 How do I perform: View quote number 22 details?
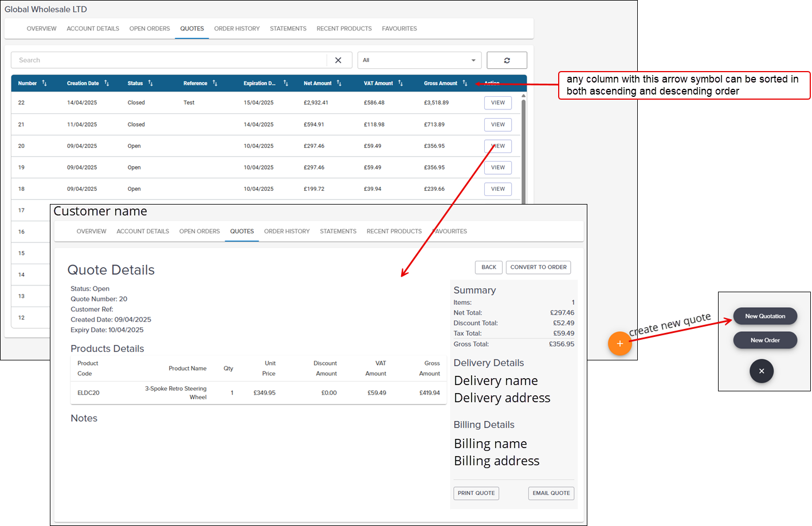[x=497, y=103]
